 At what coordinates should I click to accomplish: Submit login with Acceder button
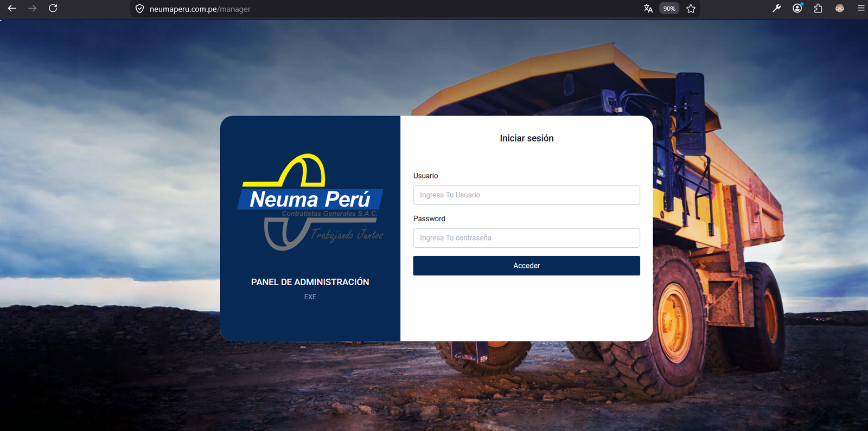pos(526,266)
